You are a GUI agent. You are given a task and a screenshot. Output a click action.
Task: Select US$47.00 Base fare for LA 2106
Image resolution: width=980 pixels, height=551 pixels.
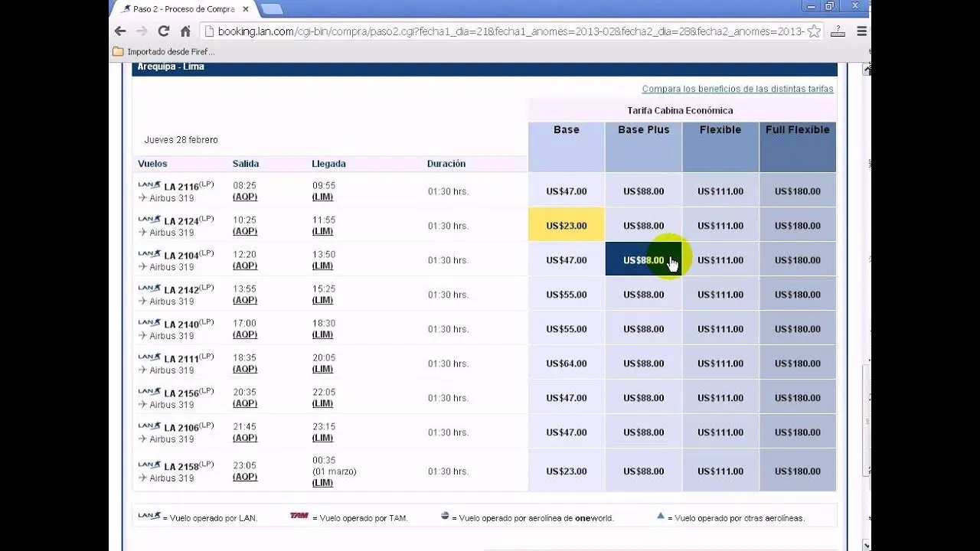tap(567, 432)
